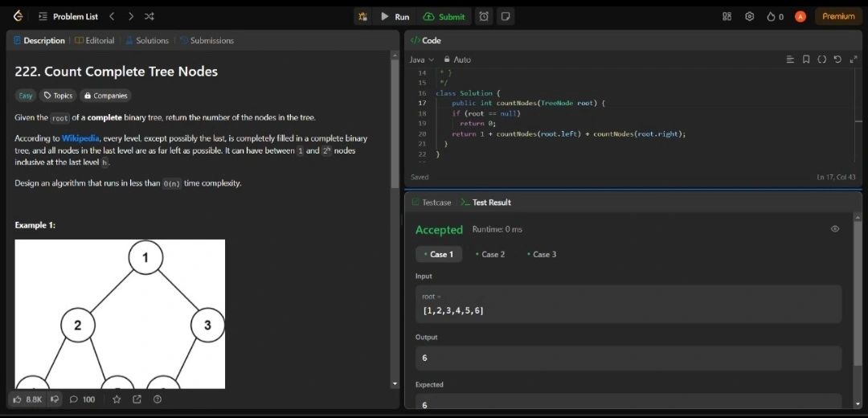Run the code
This screenshot has width=868, height=418.
pyautogui.click(x=395, y=17)
